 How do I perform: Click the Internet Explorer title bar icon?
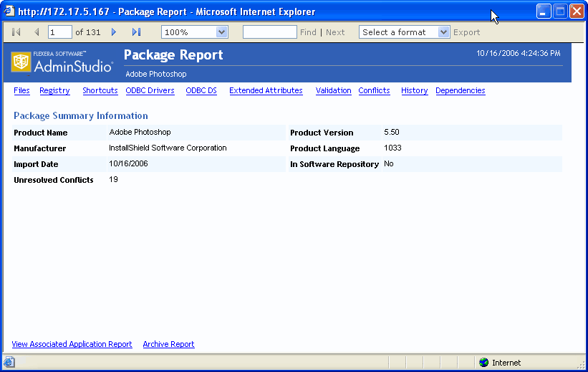pos(10,11)
